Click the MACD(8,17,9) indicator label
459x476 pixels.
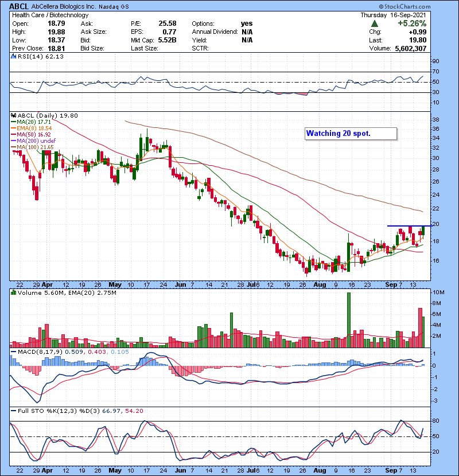40,352
